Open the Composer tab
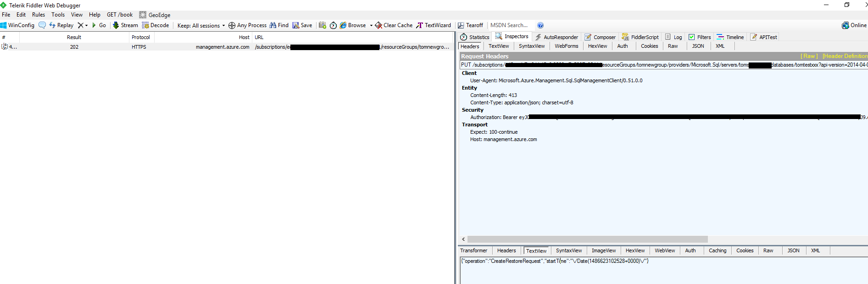 click(x=600, y=37)
